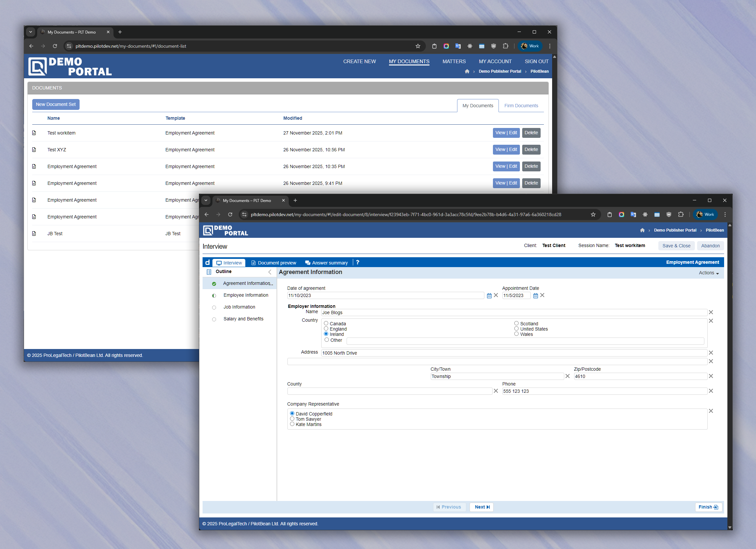Viewport: 756px width, 549px height.
Task: Open the Actions dropdown menu
Action: (x=709, y=273)
